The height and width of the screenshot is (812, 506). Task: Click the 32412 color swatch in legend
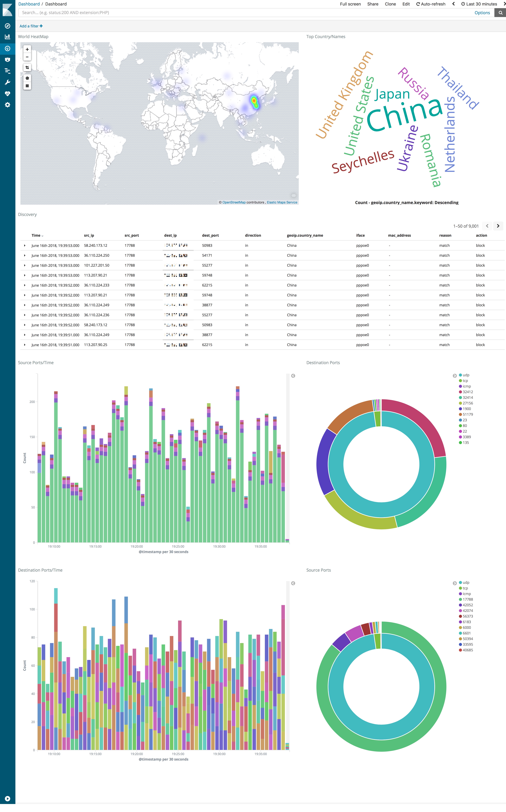461,392
